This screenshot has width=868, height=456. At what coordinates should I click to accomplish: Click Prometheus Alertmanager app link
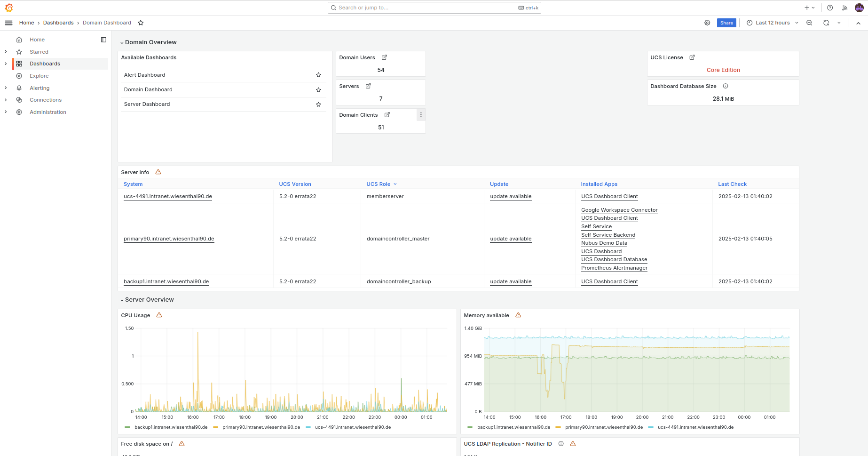[x=614, y=268]
